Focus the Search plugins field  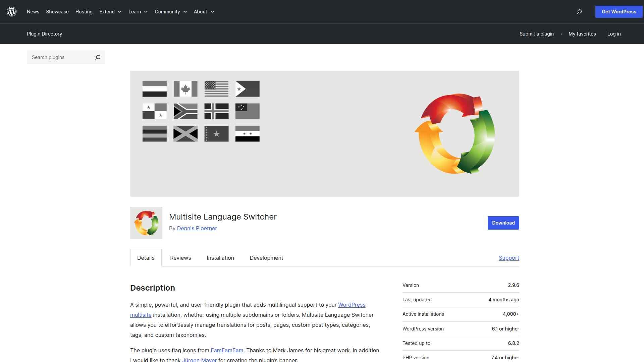[60, 57]
